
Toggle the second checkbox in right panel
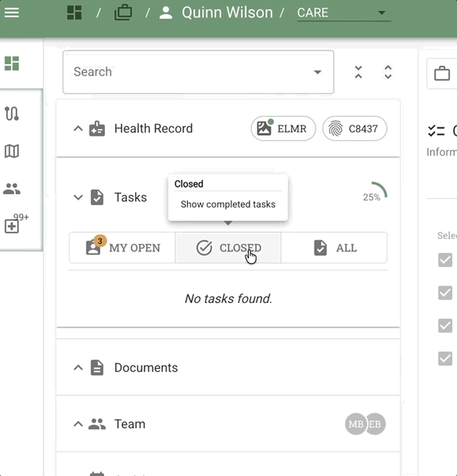pos(445,292)
